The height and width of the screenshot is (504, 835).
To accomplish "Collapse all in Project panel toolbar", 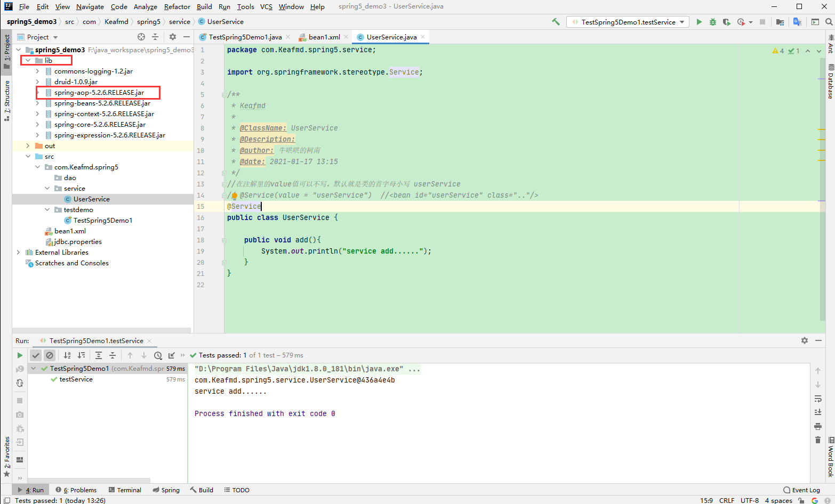I will coord(155,37).
